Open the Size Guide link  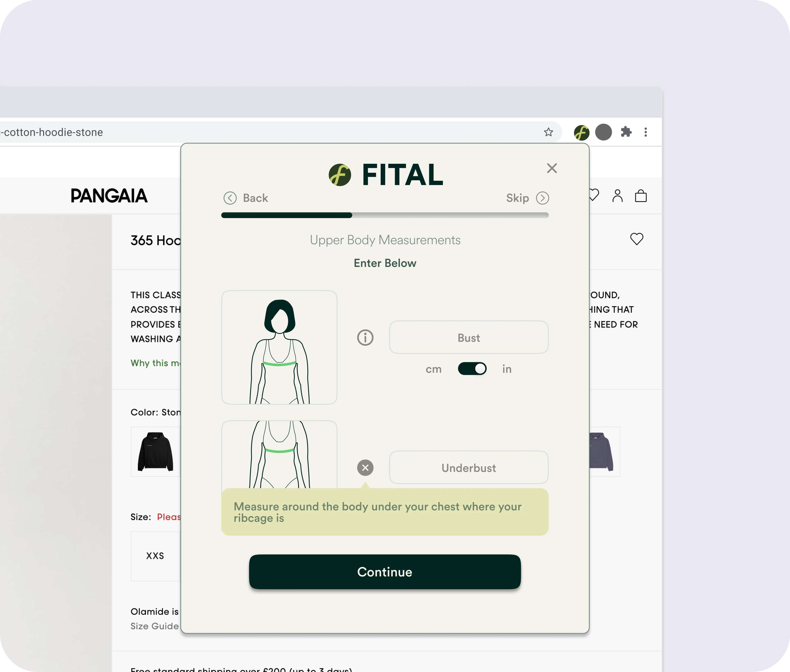[154, 626]
